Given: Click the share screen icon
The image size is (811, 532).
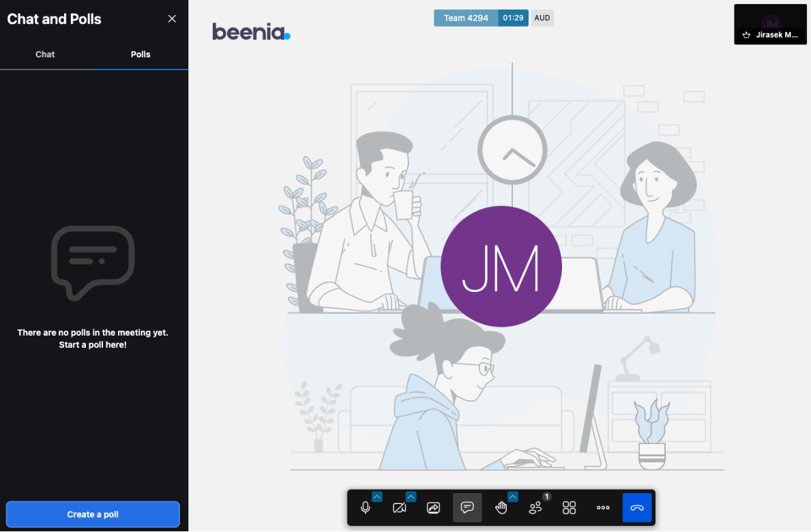Looking at the screenshot, I should 433,508.
